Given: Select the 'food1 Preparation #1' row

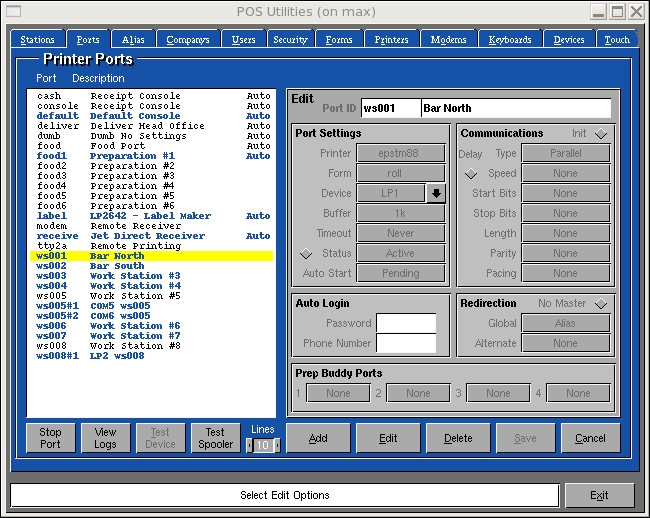Looking at the screenshot, I should pos(152,156).
